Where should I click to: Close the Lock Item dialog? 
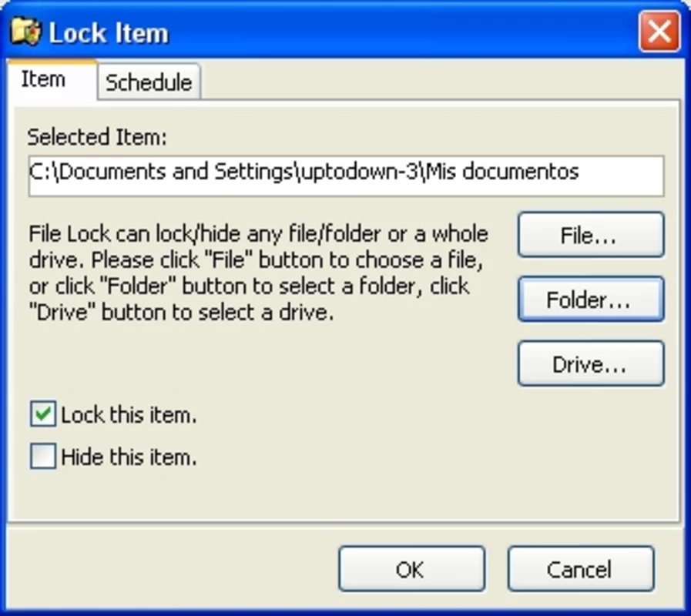pyautogui.click(x=659, y=32)
